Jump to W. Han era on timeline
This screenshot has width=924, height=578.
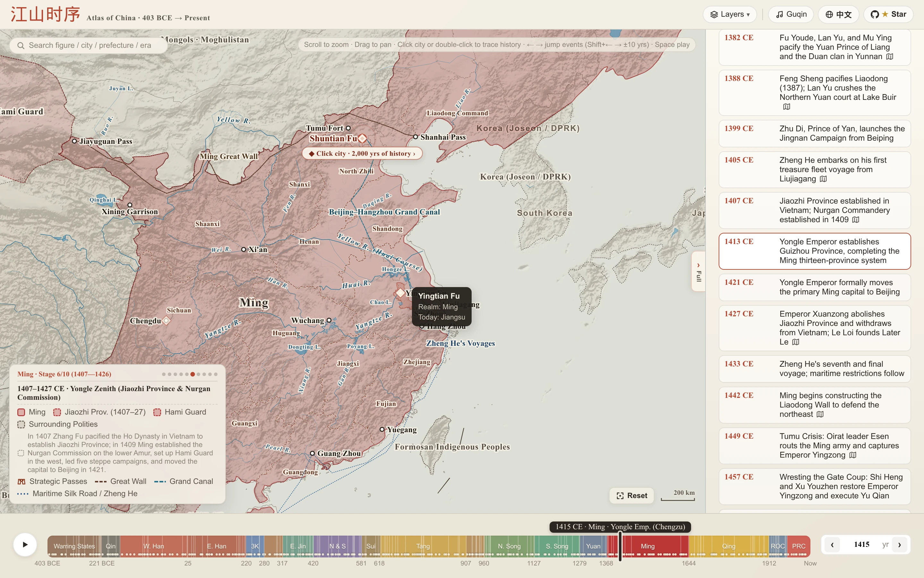(153, 546)
